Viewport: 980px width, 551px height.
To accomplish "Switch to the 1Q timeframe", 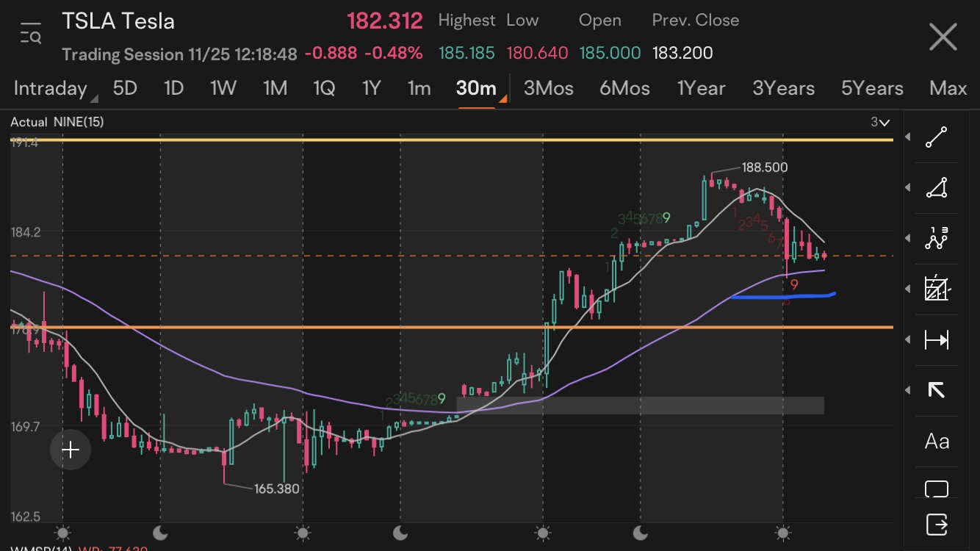I will (x=324, y=89).
